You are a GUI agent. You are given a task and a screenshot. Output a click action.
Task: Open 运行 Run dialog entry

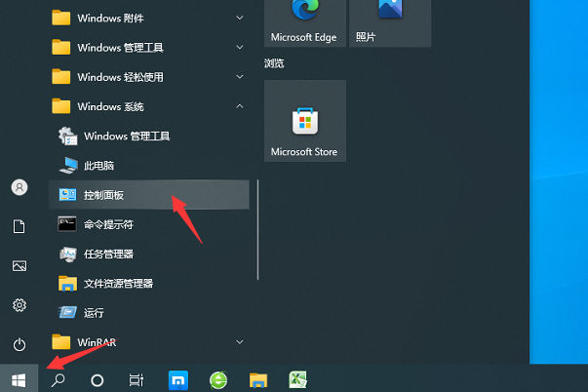tap(149, 313)
